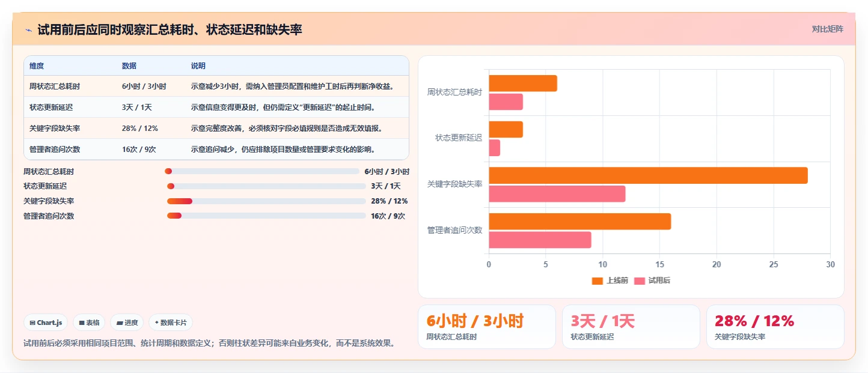
Task: Click the lightning icon beside the title
Action: pos(28,29)
